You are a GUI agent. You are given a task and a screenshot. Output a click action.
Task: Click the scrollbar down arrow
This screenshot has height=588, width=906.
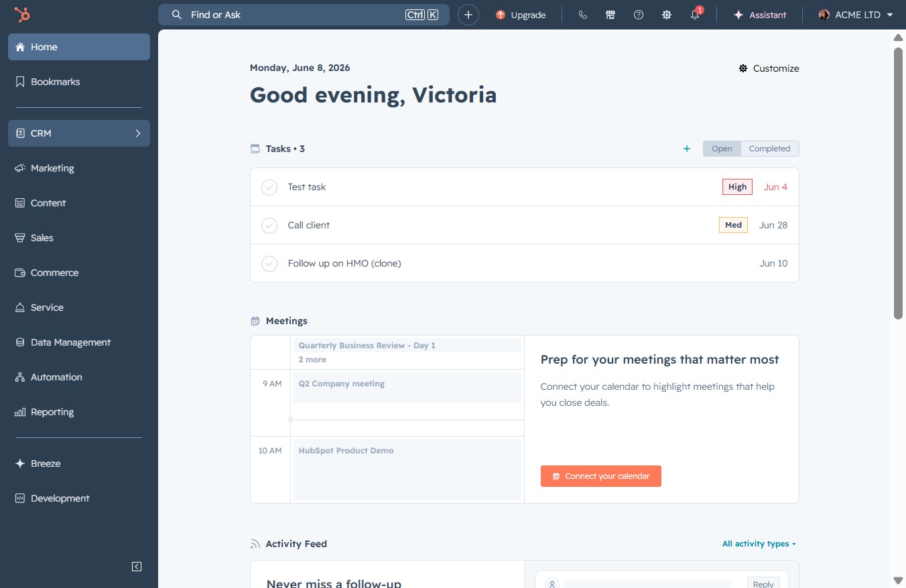(x=898, y=580)
